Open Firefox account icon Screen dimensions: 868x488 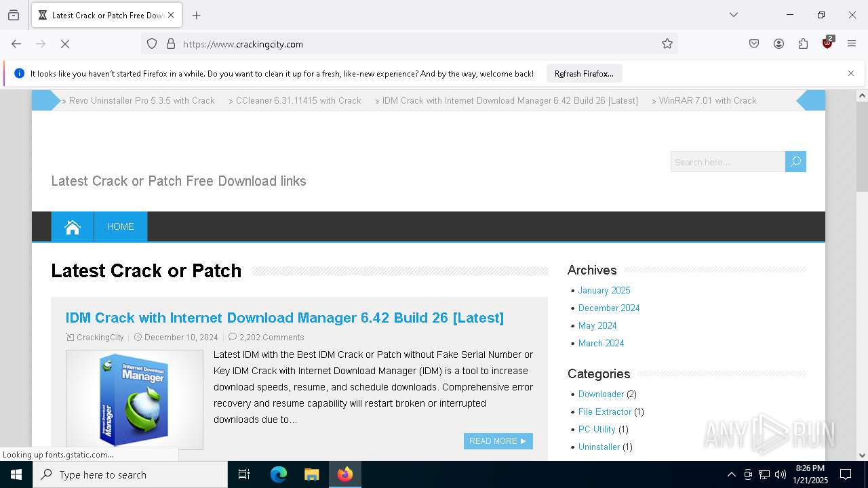[x=778, y=44]
